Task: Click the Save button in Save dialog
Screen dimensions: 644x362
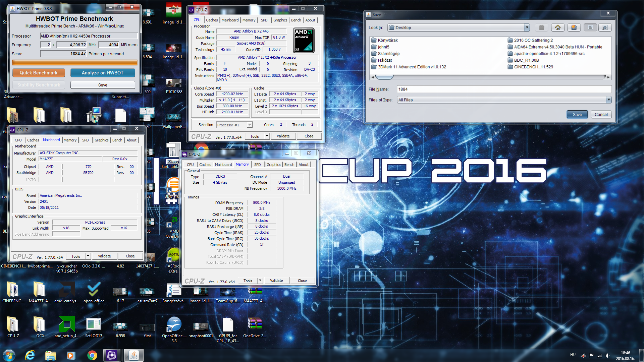Action: [577, 114]
